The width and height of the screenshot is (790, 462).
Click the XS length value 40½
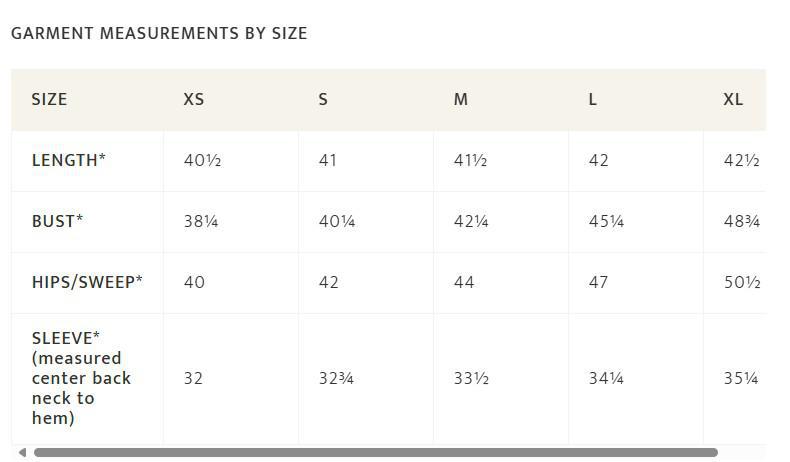202,160
